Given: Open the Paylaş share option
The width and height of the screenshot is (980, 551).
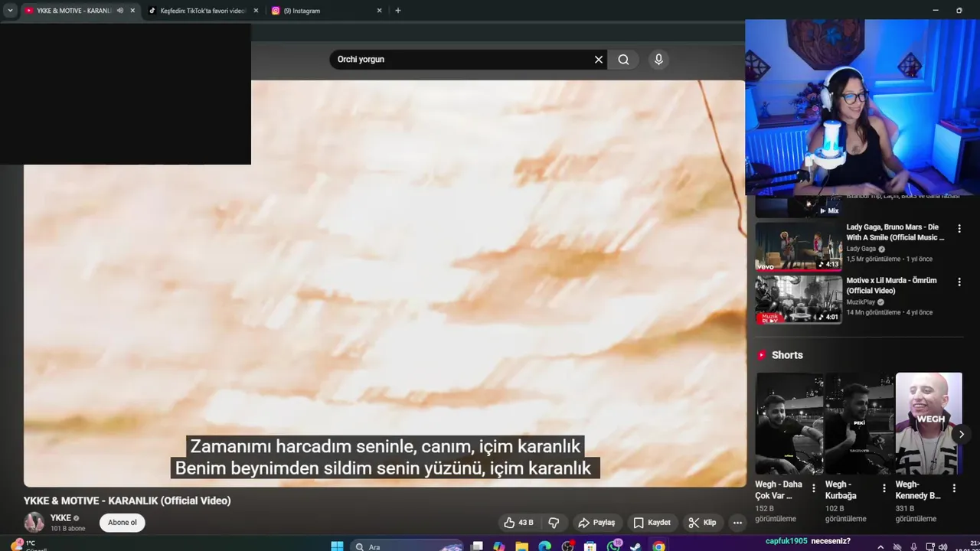Looking at the screenshot, I should (x=596, y=523).
